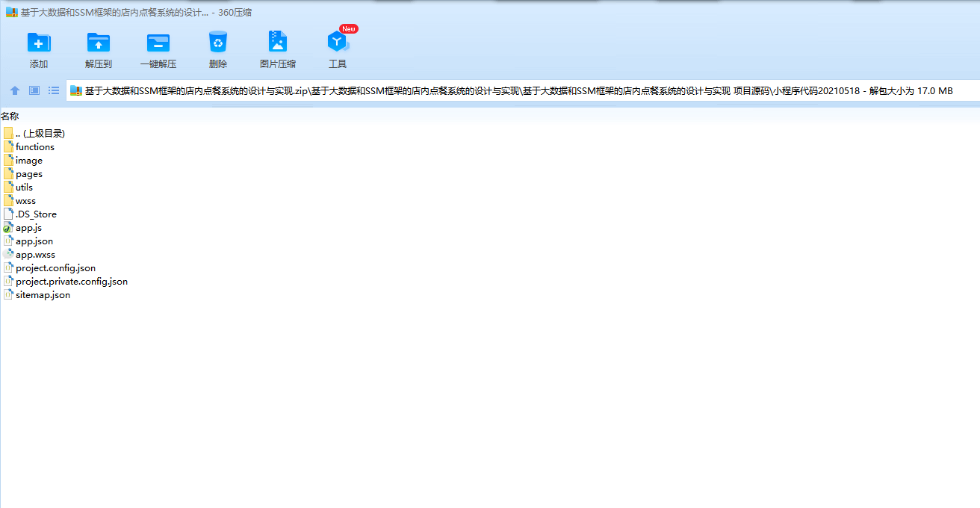Select the app.js file
980x508 pixels.
(22, 227)
